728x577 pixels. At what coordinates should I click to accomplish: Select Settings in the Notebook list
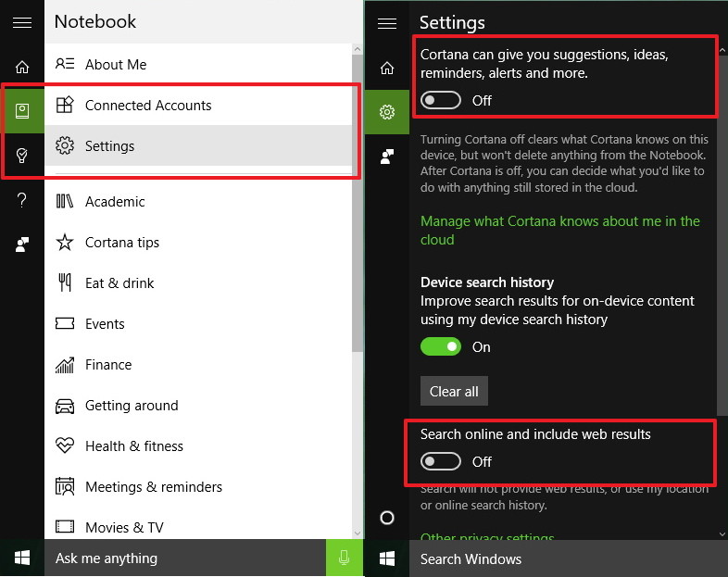pos(109,146)
